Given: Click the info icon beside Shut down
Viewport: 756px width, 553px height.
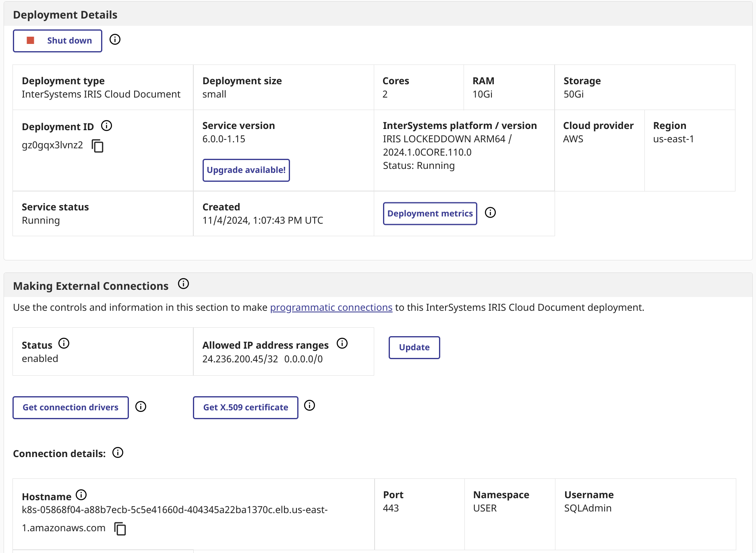Looking at the screenshot, I should coord(115,39).
